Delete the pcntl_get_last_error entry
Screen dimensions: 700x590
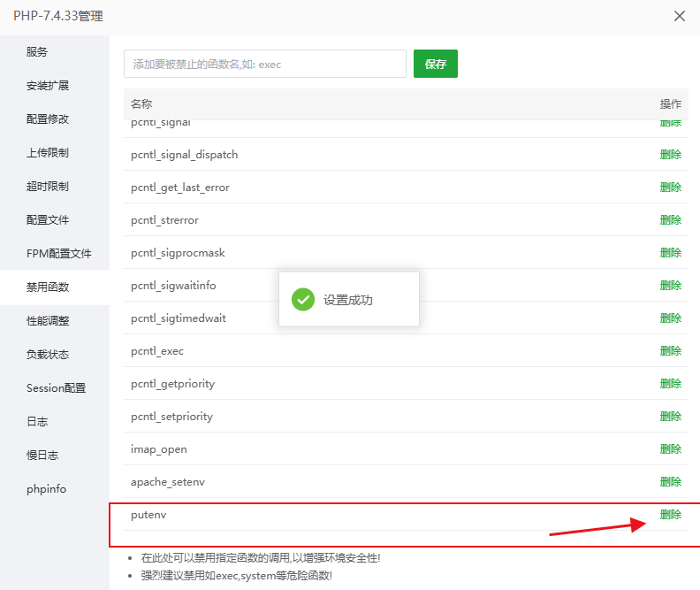pos(671,188)
